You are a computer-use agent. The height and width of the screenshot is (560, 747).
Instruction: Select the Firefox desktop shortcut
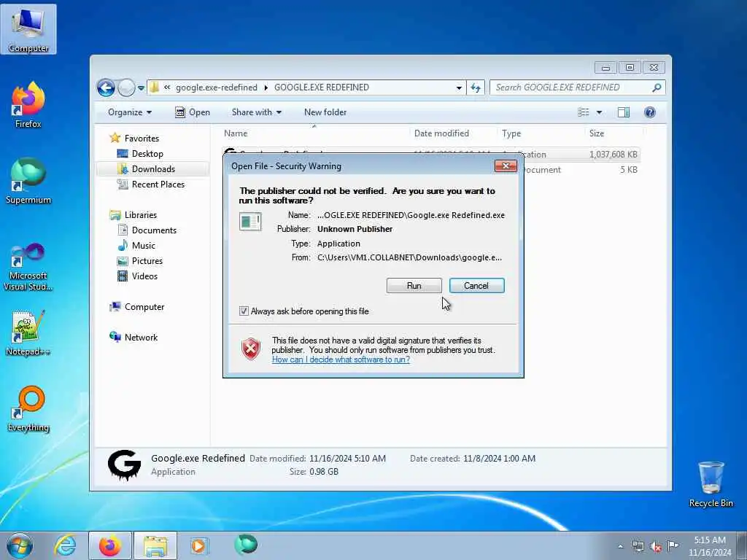coord(28,105)
